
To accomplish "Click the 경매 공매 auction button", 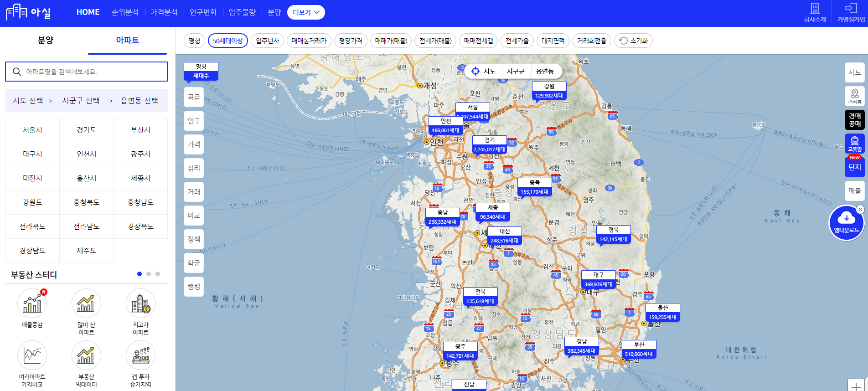I will [x=855, y=120].
